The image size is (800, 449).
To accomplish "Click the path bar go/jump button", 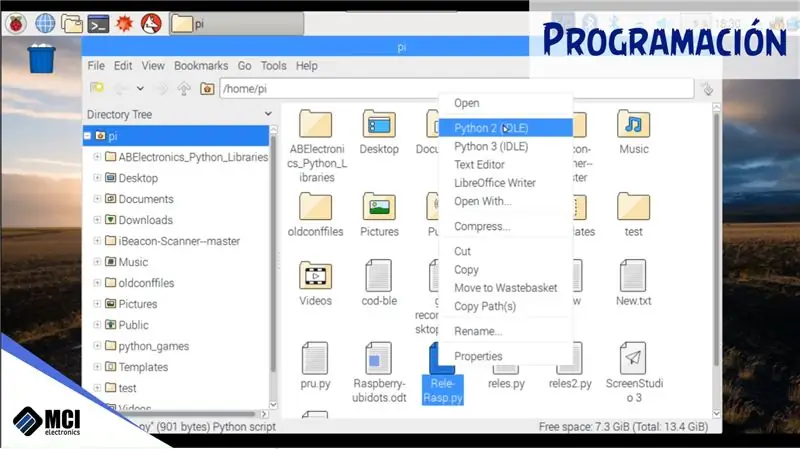I will [708, 89].
